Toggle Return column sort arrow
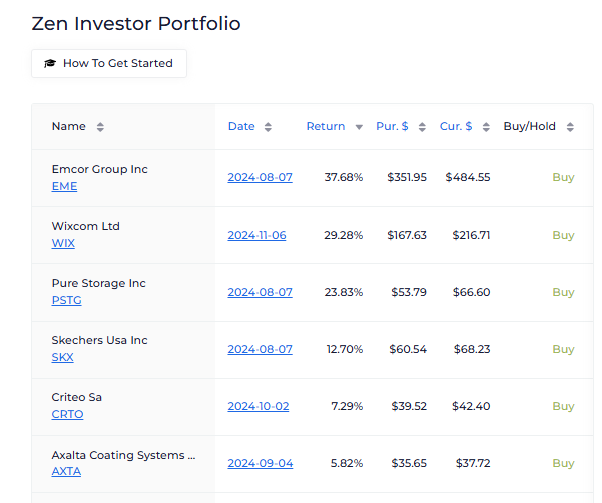Screen dimensions: 602x503 [359, 127]
